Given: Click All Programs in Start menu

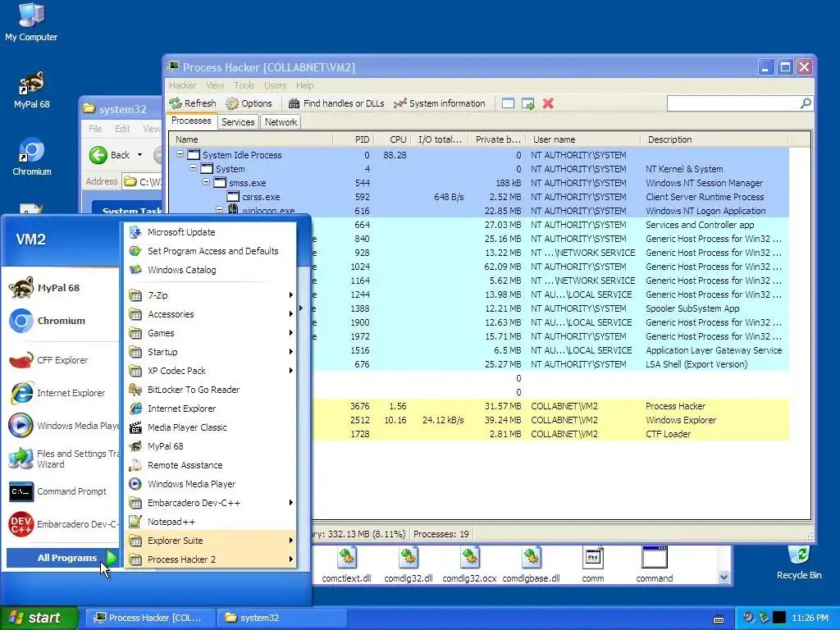Looking at the screenshot, I should (62, 558).
